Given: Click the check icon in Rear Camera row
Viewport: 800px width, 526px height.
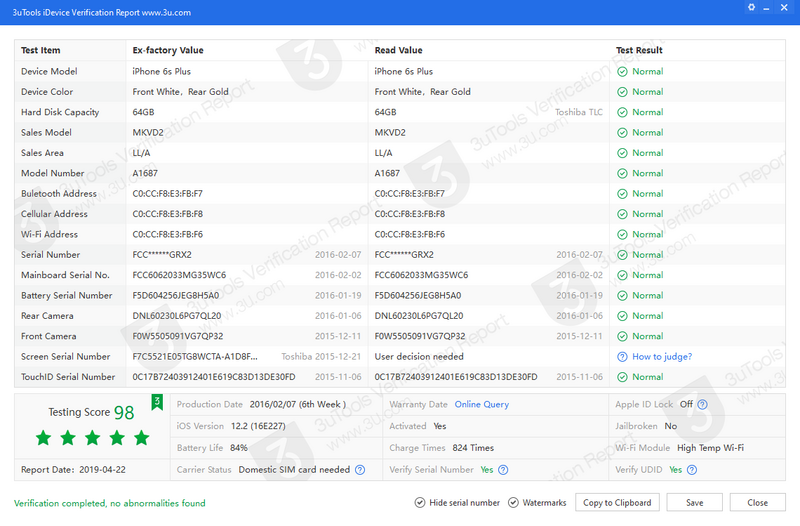Looking at the screenshot, I should [x=622, y=316].
